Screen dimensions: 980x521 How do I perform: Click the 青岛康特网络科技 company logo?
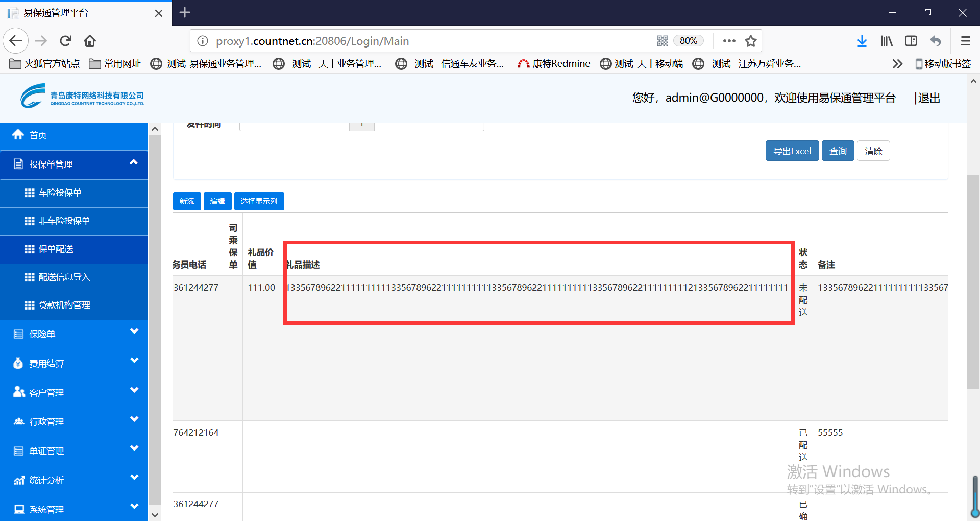(x=83, y=97)
